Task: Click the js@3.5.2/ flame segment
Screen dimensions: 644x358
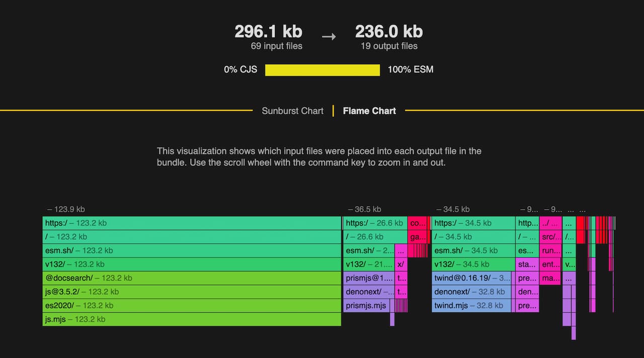Action: pyautogui.click(x=191, y=292)
